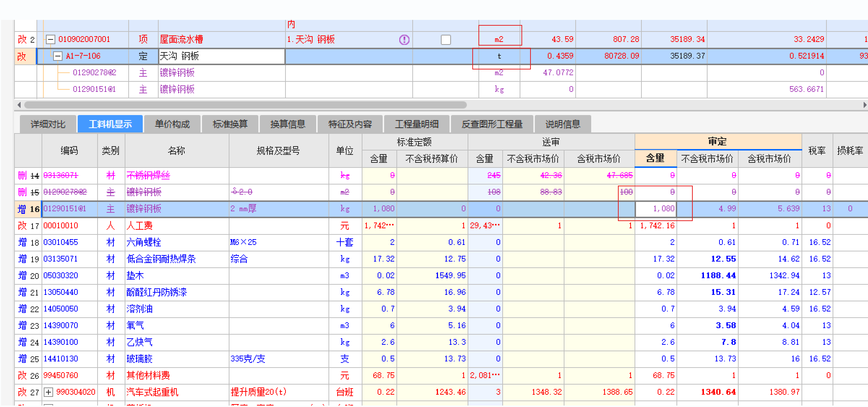Click the 屋面流水槽 item name
Image resolution: width=868 pixels, height=407 pixels.
tap(181, 39)
